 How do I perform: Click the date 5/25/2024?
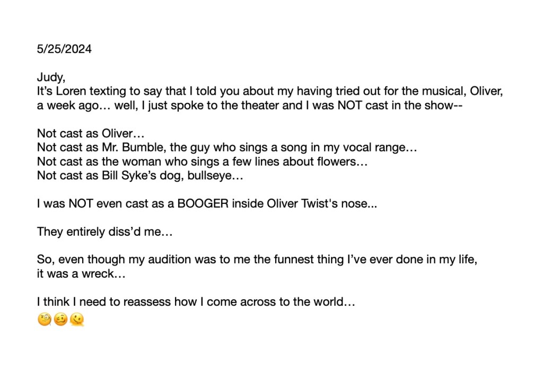point(64,49)
